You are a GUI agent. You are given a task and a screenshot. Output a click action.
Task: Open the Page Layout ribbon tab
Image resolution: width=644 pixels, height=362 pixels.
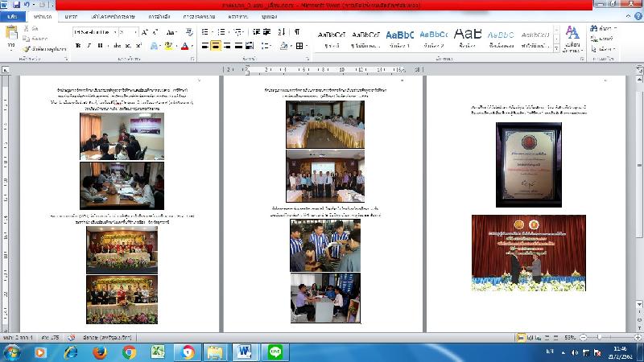click(113, 16)
